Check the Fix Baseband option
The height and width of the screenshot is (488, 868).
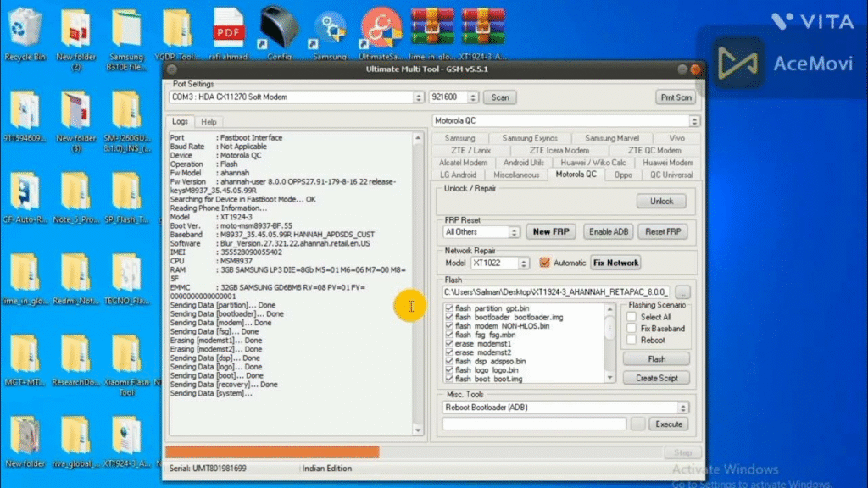[x=632, y=329]
